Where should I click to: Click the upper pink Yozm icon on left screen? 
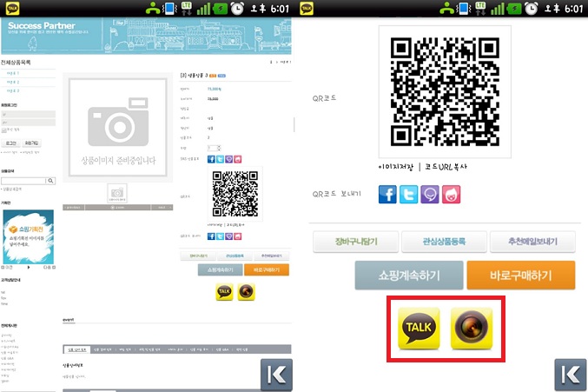(x=238, y=159)
